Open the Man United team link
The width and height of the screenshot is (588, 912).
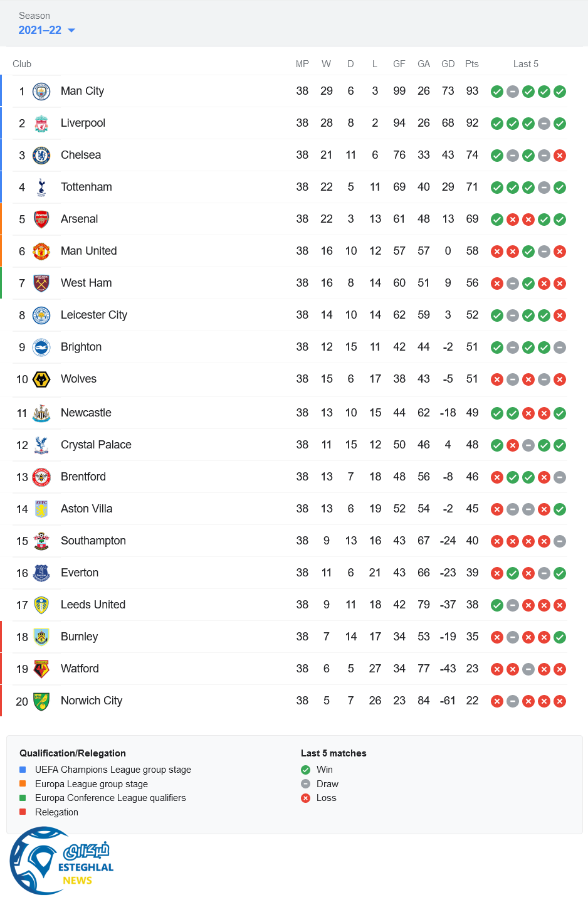tap(88, 251)
